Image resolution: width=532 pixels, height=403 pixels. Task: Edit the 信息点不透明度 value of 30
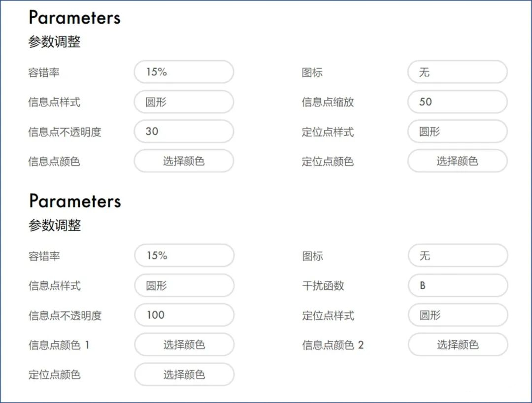point(183,132)
